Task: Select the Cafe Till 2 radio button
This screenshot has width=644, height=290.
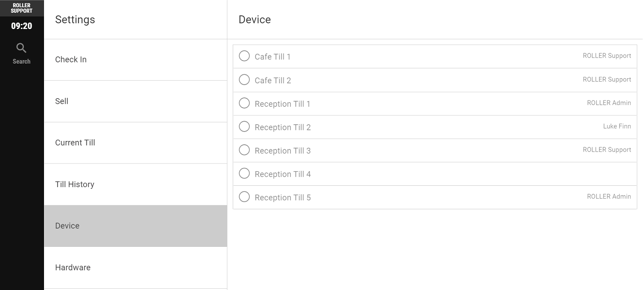Action: click(244, 79)
